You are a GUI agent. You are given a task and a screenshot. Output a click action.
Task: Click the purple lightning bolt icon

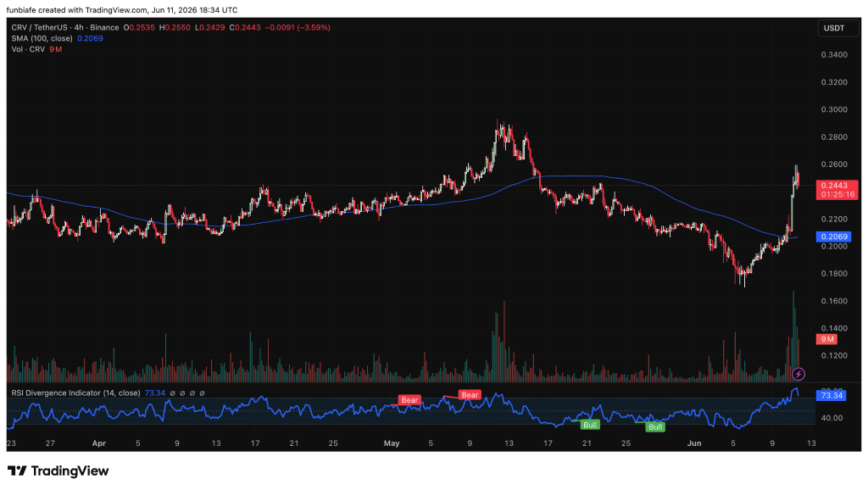[x=798, y=375]
